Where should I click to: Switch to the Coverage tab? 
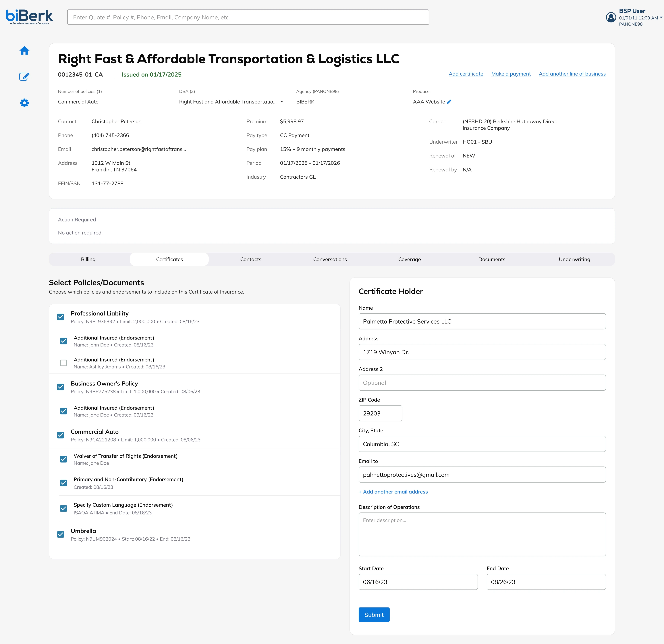coord(410,259)
